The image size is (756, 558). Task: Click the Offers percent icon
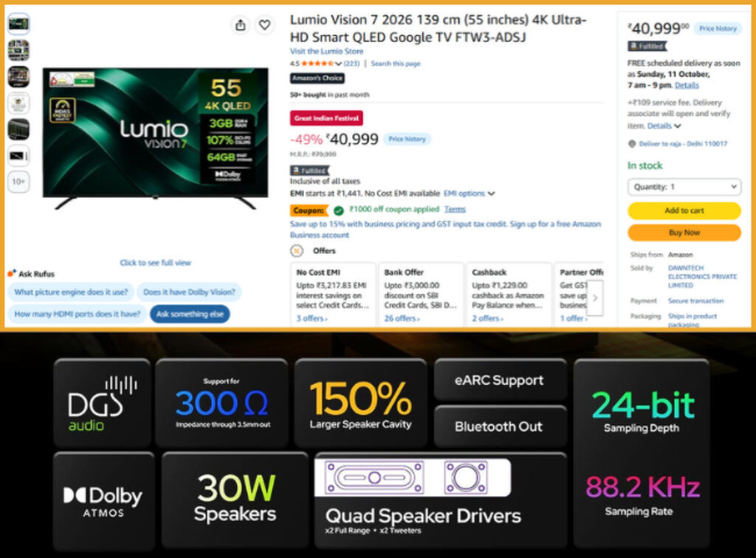[297, 250]
